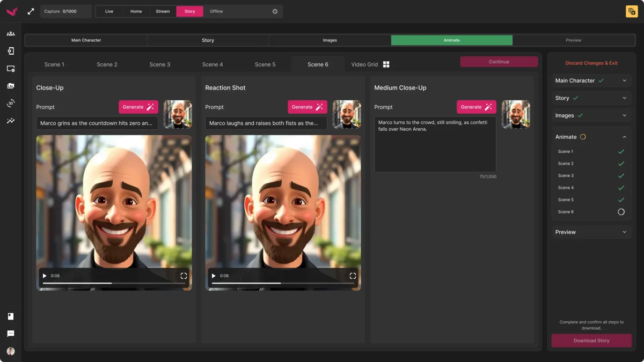Open the Video Grid tab
This screenshot has height=362, width=644.
click(x=370, y=64)
